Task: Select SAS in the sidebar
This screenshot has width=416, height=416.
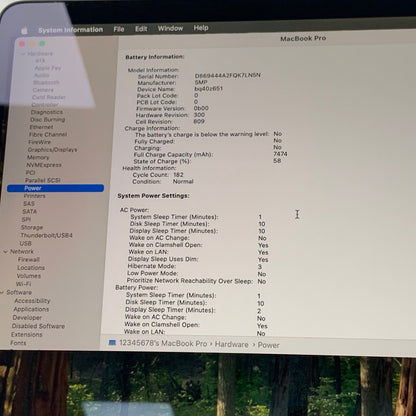Action: 29,204
